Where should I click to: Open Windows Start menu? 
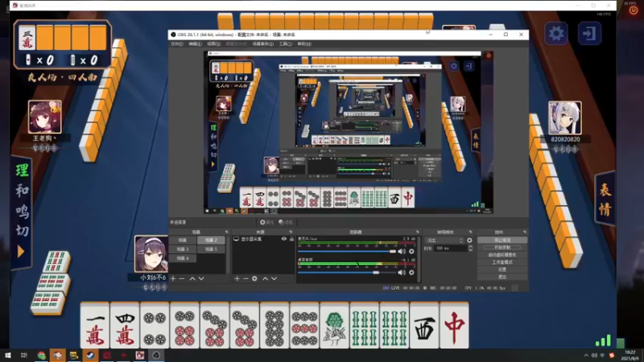8,355
